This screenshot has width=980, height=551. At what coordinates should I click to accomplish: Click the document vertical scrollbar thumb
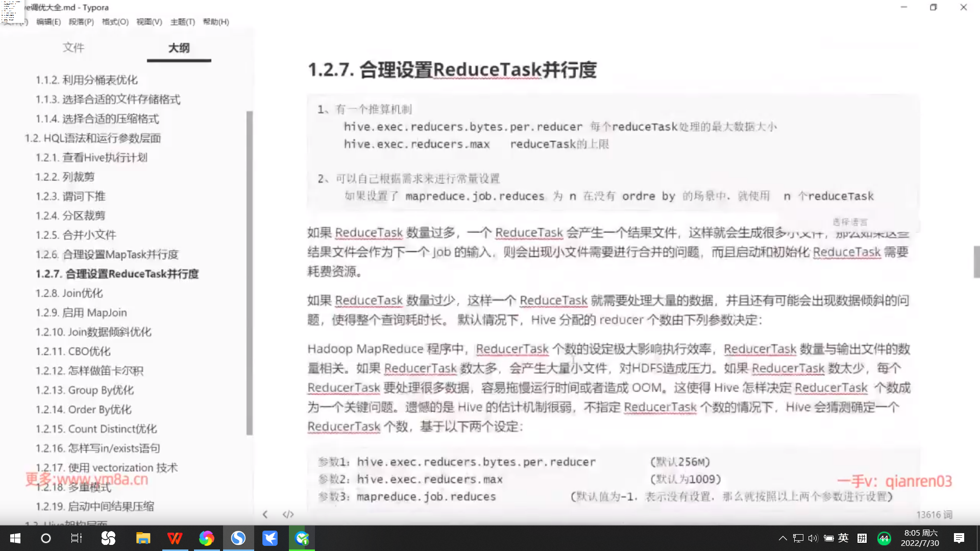[x=976, y=262]
